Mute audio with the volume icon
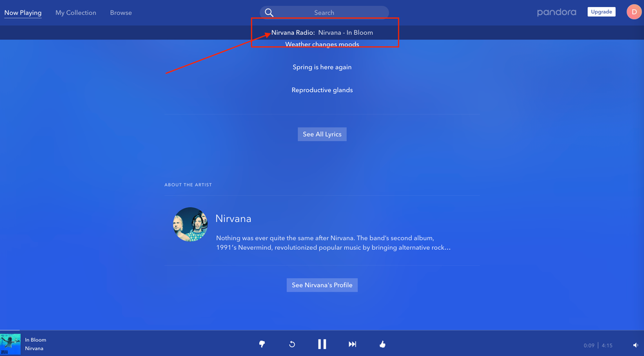Viewport: 644px width, 356px height. pyautogui.click(x=634, y=346)
